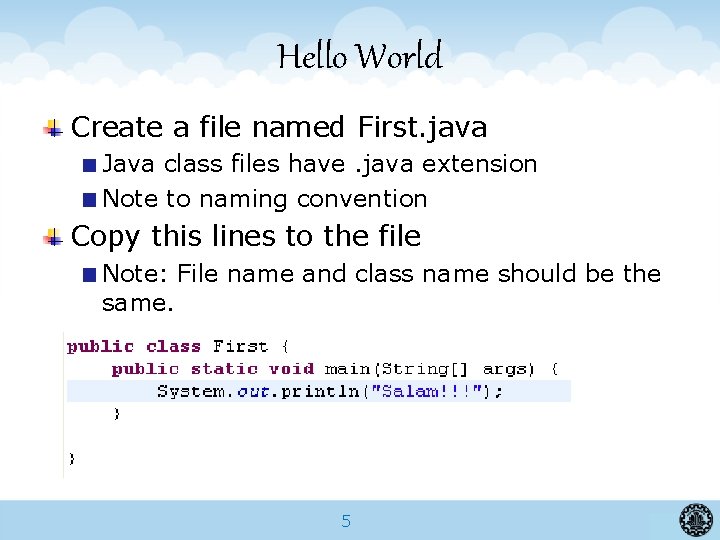The width and height of the screenshot is (720, 540).
Task: Click the university logo in the footer corner
Action: [x=696, y=520]
